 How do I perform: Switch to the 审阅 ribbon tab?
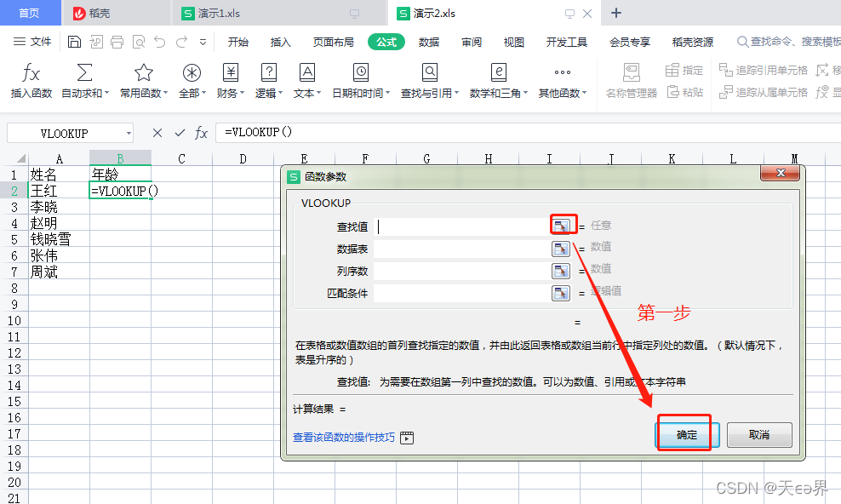coord(472,42)
